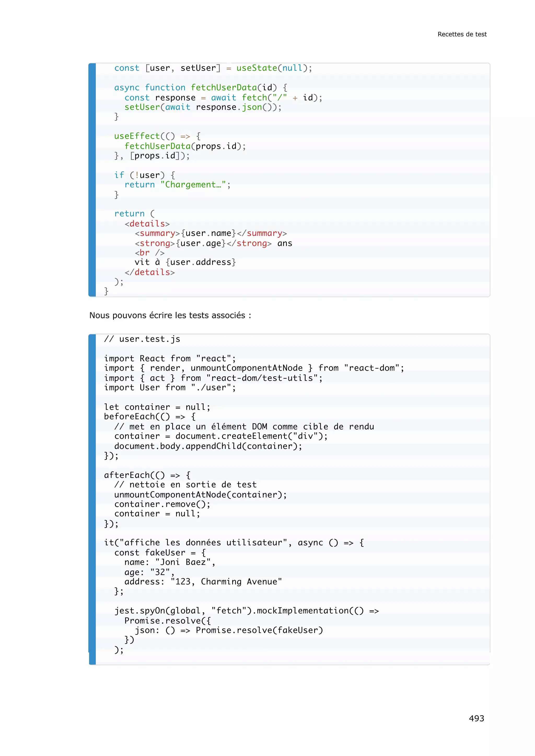Click the line 'let container = null;'
Screen dimensions: 535x756
157,407
